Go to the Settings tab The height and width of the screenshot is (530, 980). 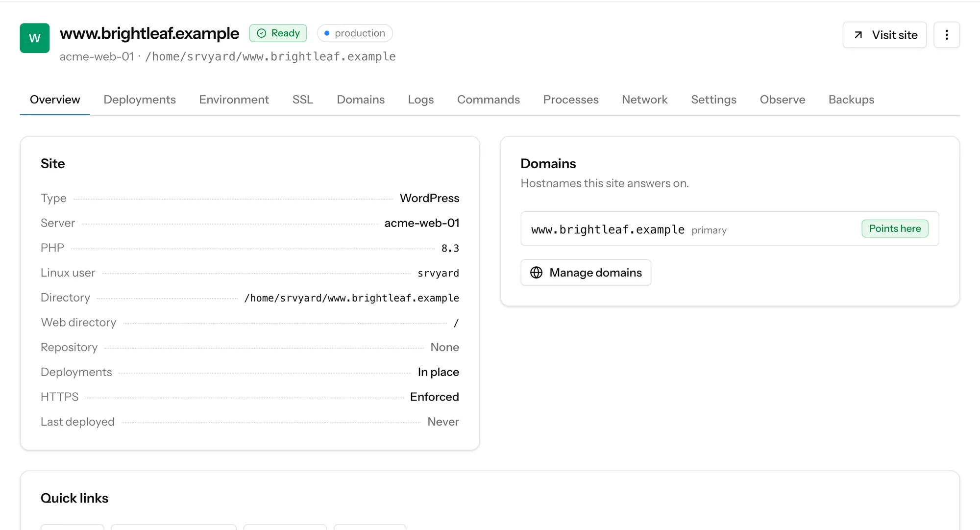click(x=714, y=100)
